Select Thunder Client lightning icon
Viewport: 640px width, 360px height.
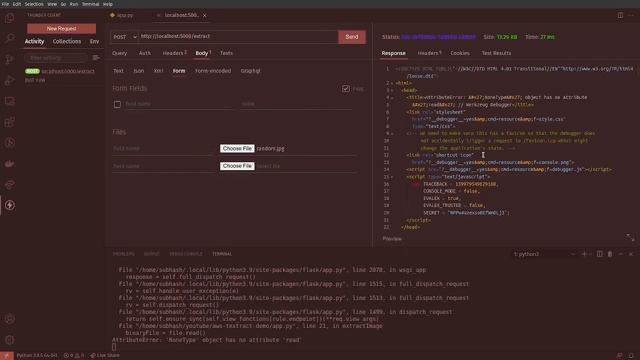click(x=10, y=205)
